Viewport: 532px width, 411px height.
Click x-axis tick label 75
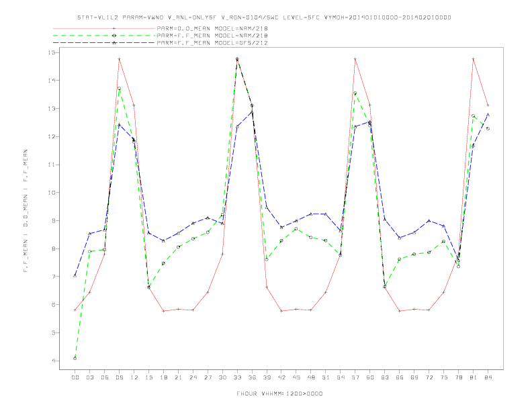(444, 377)
